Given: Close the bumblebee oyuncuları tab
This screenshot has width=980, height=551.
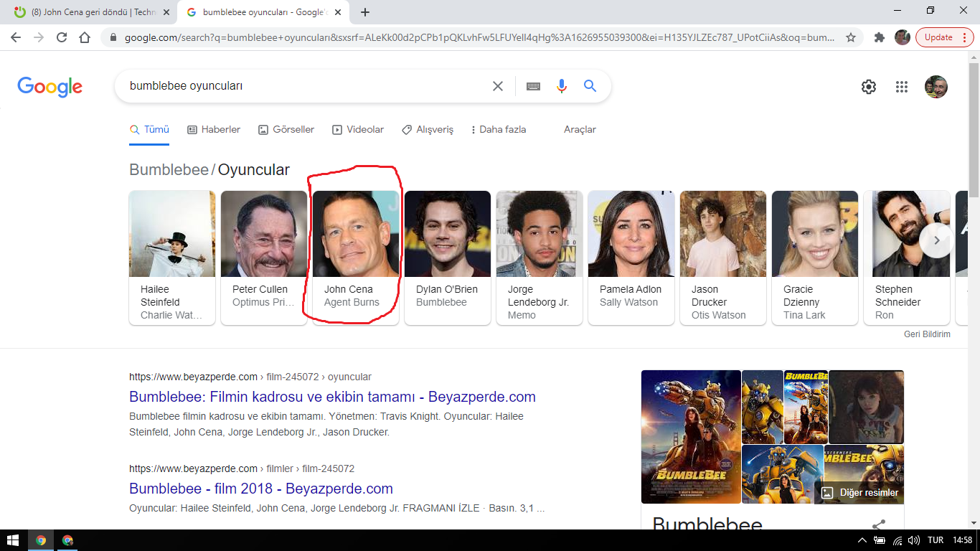Looking at the screenshot, I should point(338,12).
